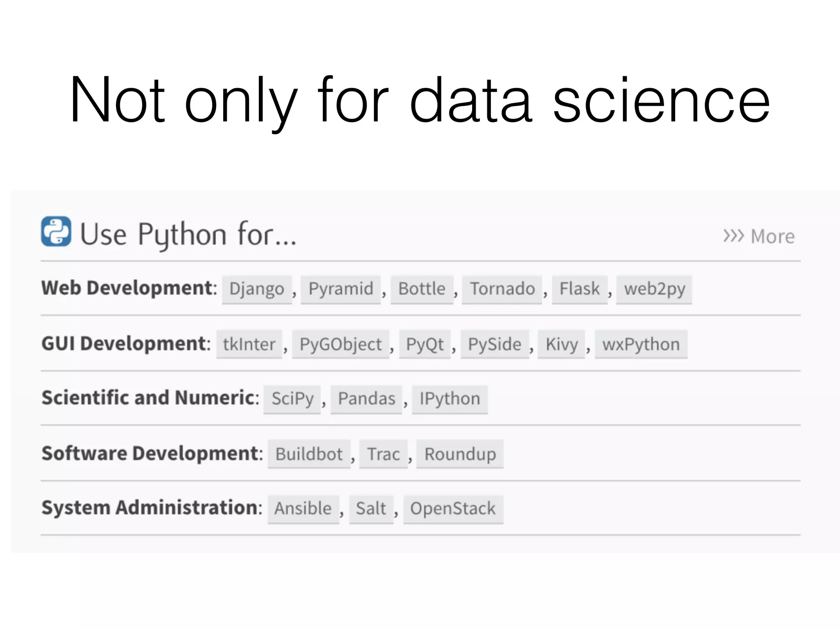Open the Django link
The height and width of the screenshot is (630, 840).
pyautogui.click(x=257, y=289)
